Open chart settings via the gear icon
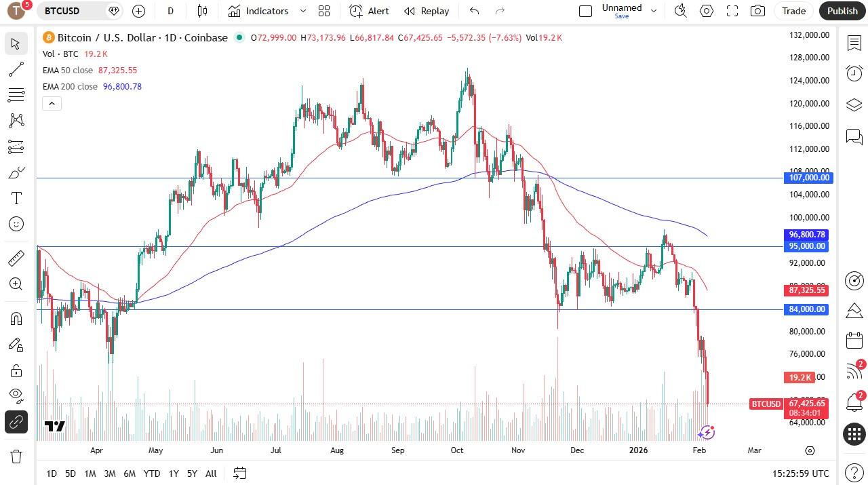Viewport: 868px width, 485px height. pos(706,11)
